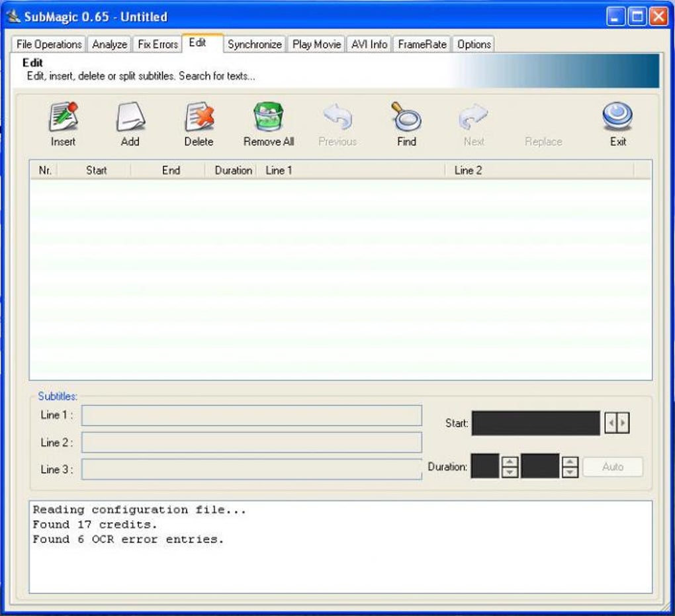Screen dimensions: 675x616
Task: Open the File Operations tab
Action: [49, 44]
